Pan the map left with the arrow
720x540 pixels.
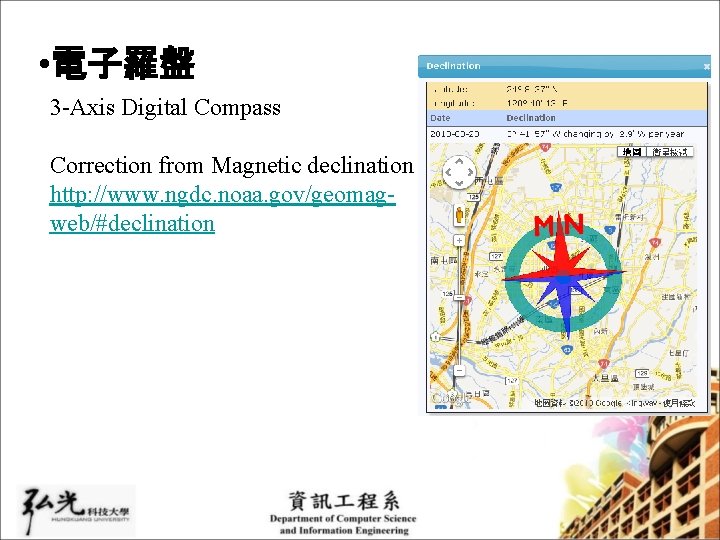click(448, 173)
